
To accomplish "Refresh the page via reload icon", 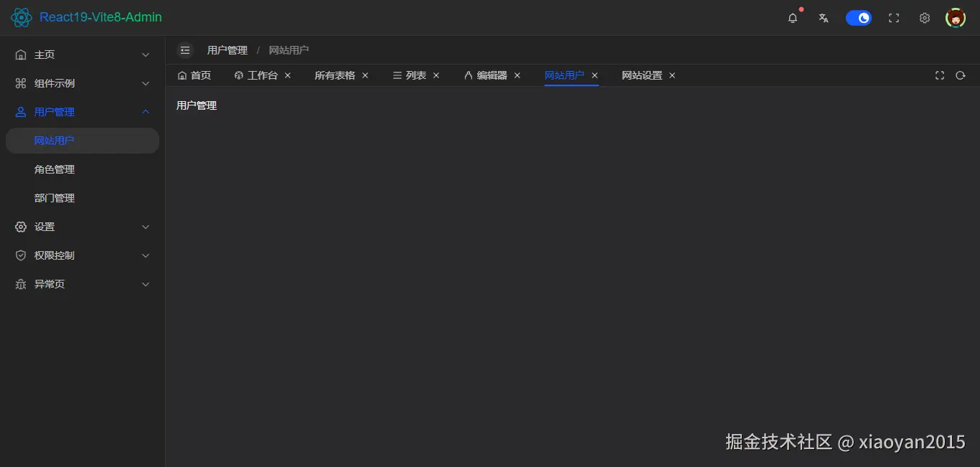I will click(x=961, y=75).
